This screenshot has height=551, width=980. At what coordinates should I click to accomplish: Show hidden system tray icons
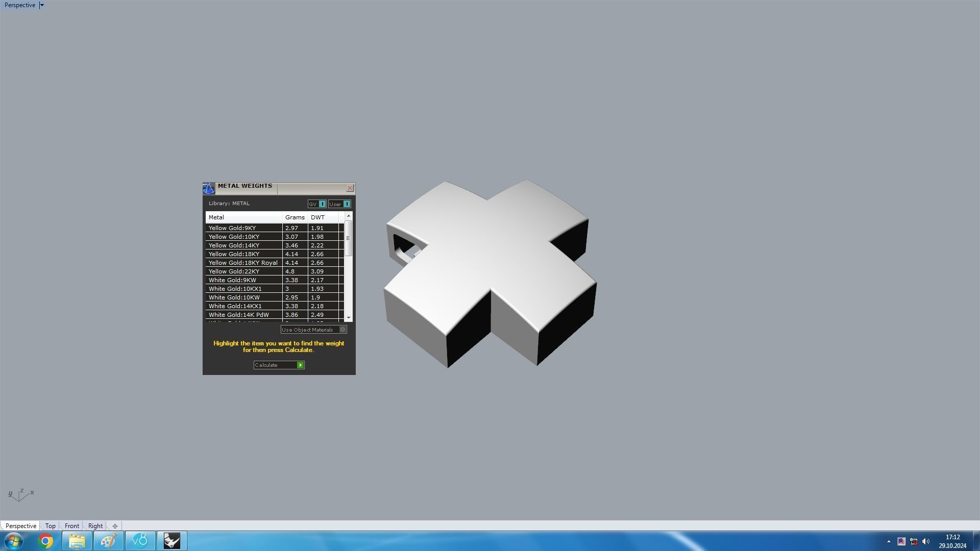889,541
